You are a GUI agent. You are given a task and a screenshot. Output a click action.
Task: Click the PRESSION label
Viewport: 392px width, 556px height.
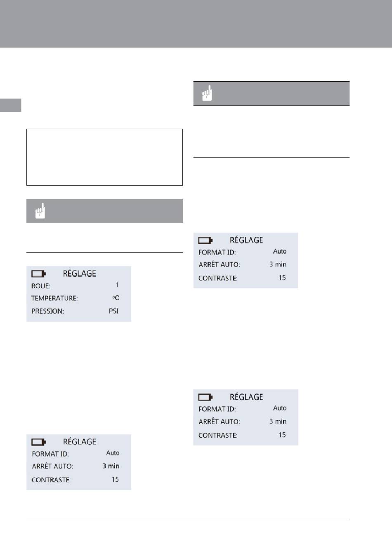pyautogui.click(x=48, y=311)
